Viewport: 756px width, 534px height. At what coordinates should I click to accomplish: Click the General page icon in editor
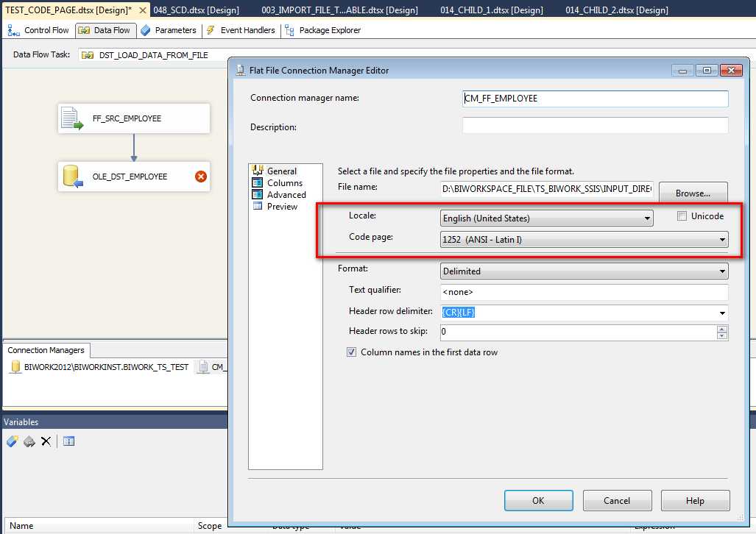[258, 170]
